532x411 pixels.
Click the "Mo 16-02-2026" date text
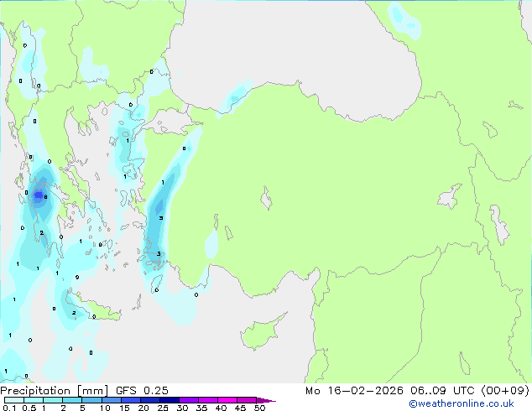354,391
